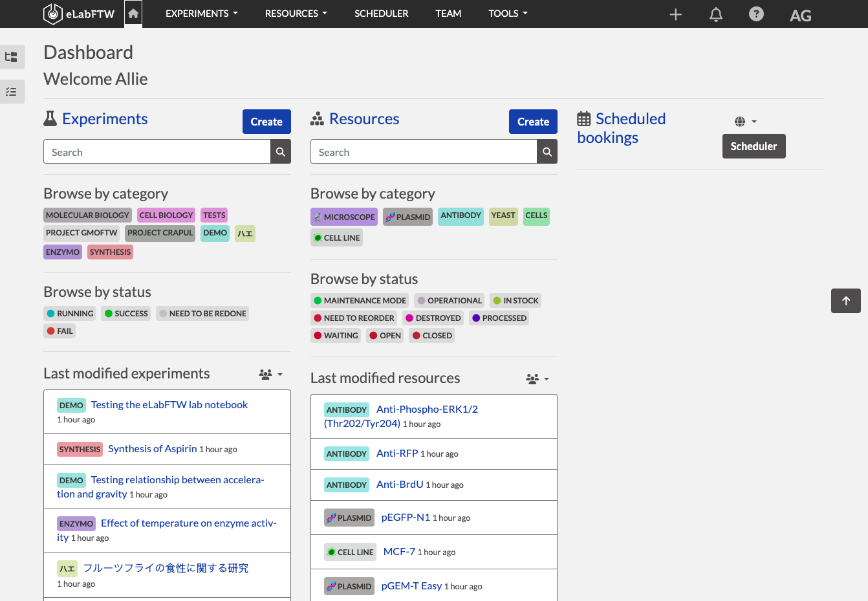Image resolution: width=868 pixels, height=601 pixels.
Task: Click the Resources search magnifier button
Action: (547, 152)
